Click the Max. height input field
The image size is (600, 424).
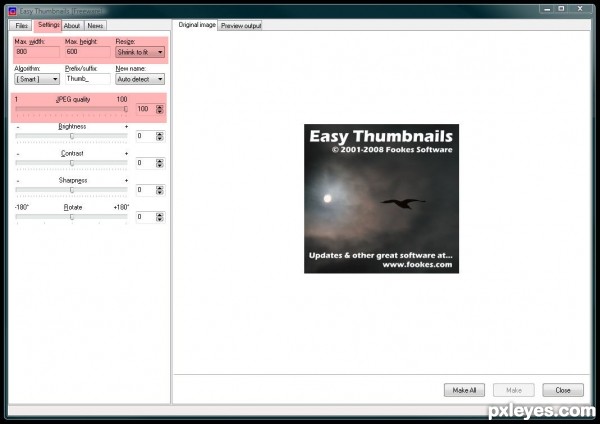click(x=87, y=52)
